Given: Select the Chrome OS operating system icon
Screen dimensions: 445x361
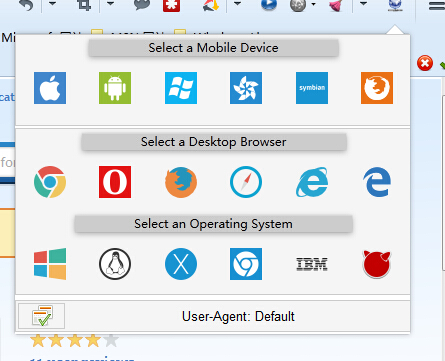Looking at the screenshot, I should tap(246, 264).
